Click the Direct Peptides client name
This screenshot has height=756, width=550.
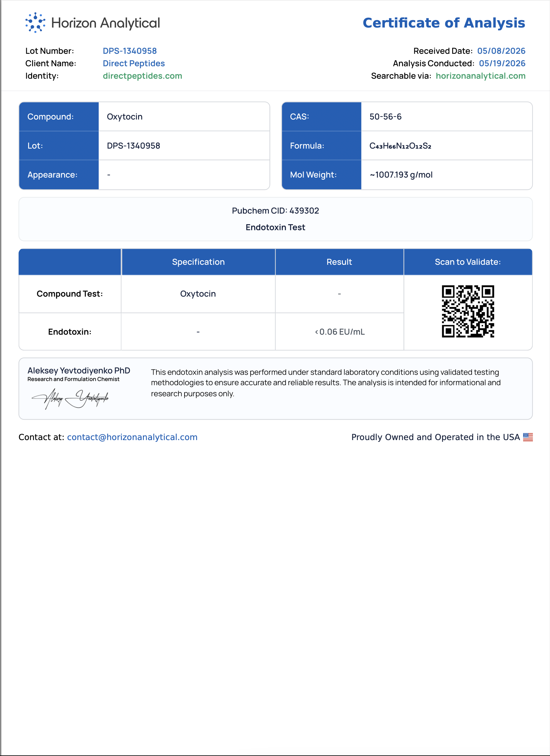pyautogui.click(x=134, y=63)
